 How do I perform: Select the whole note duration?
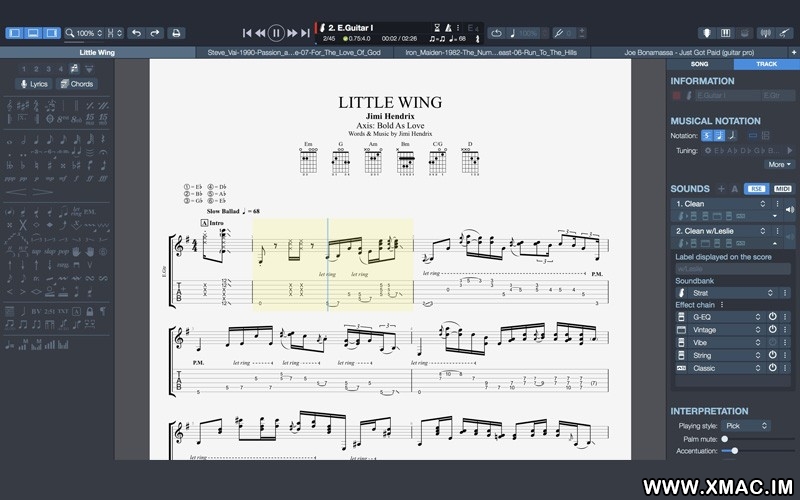[x=9, y=140]
